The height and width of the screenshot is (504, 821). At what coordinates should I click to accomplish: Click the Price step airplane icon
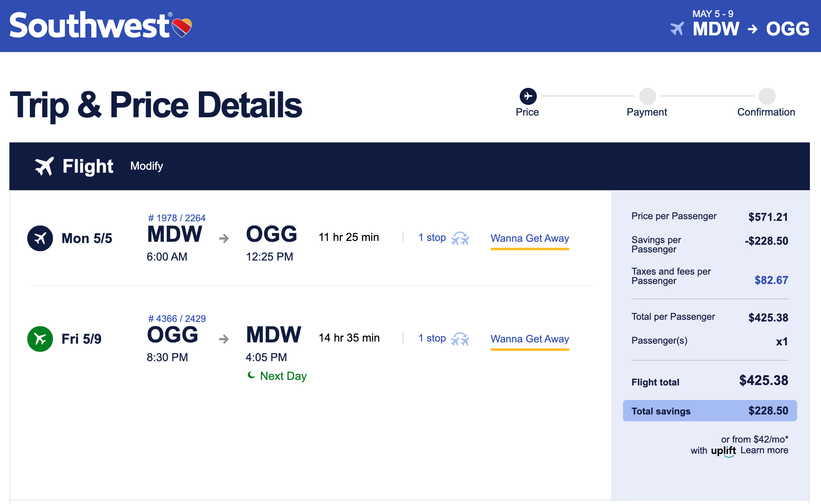pos(528,96)
